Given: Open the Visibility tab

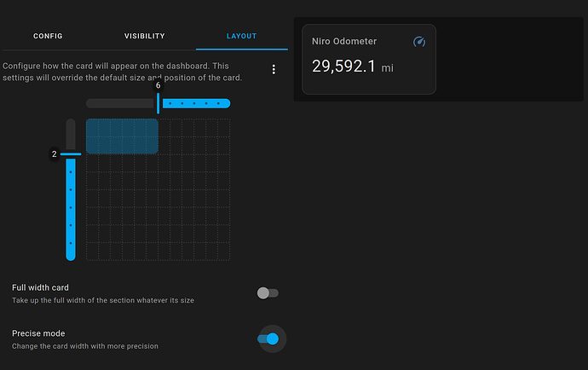Looking at the screenshot, I should (144, 36).
